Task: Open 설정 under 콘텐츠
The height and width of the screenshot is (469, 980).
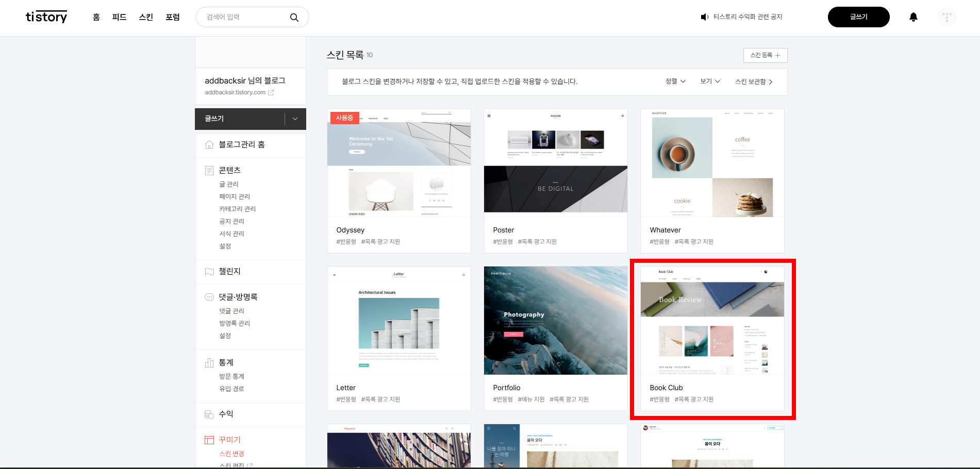Action: 225,246
